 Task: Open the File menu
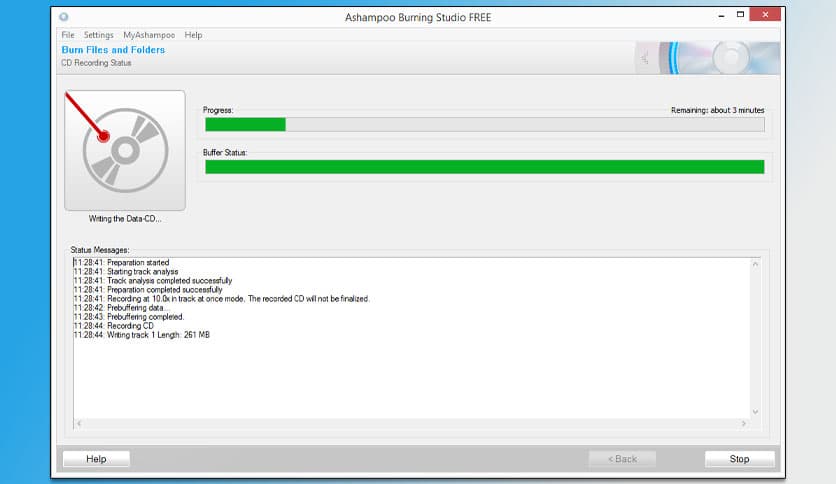point(68,35)
